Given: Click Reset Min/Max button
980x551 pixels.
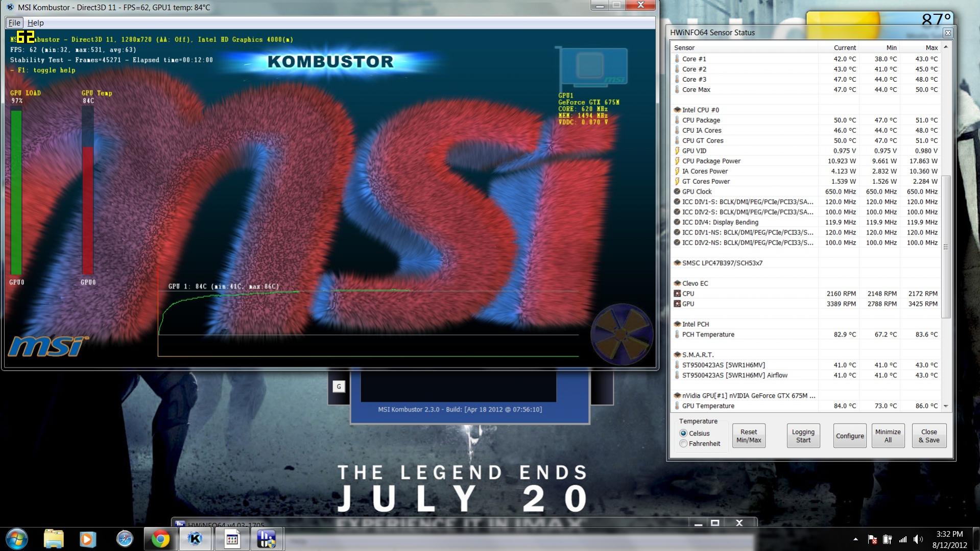Looking at the screenshot, I should click(749, 436).
